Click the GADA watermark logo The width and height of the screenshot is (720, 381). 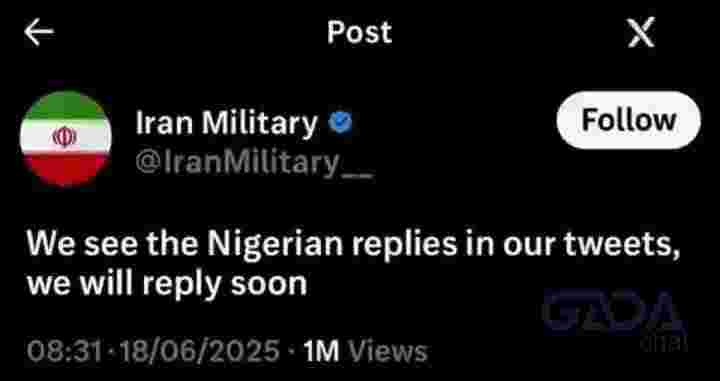click(615, 314)
